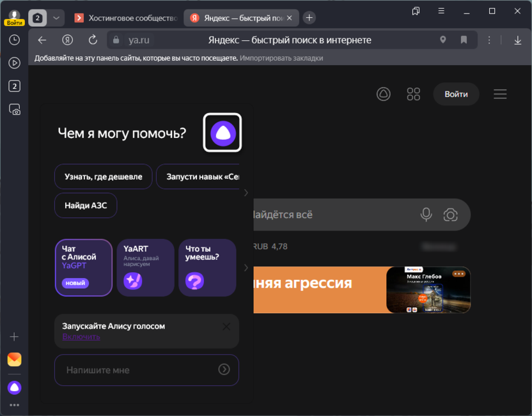Open the tab group counter button
Viewport: 532px width, 416px height.
[37, 18]
